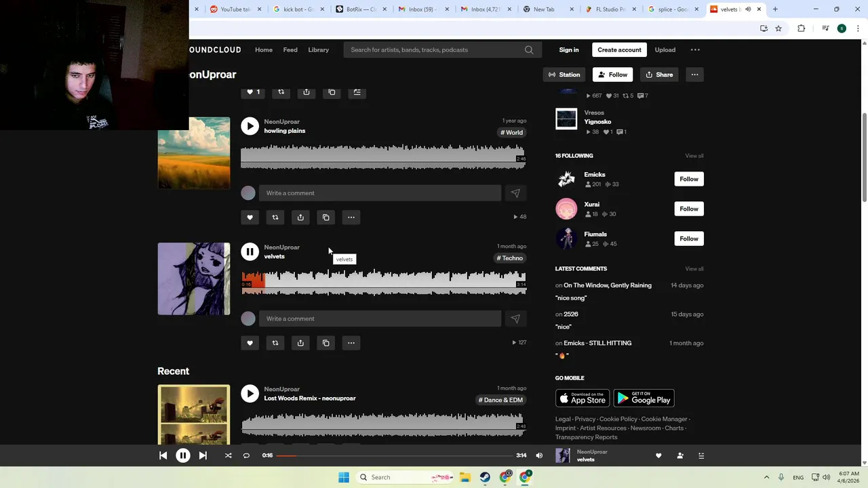
Task: Follow artist from player bar icon
Action: 680,455
